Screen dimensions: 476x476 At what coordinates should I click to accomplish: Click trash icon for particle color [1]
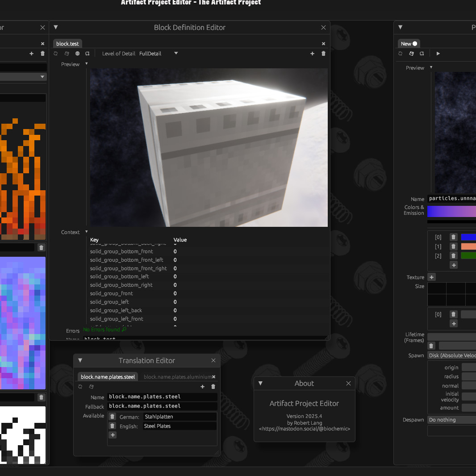[x=453, y=246]
